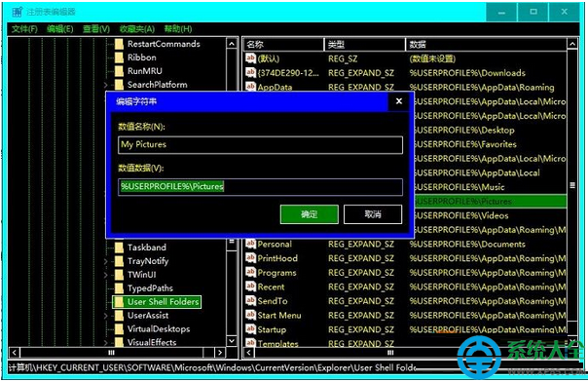588x382 pixels.
Task: Select the SearchPlatform folder icon
Action: click(119, 85)
